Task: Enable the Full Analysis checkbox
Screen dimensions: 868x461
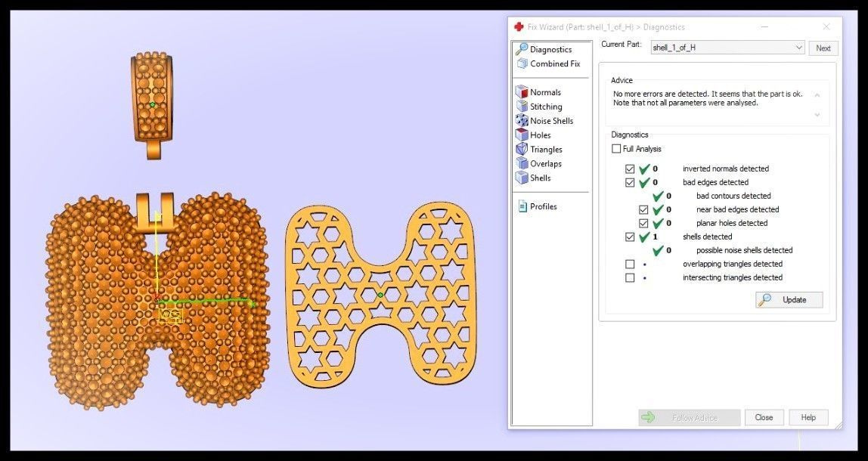Action: point(616,149)
